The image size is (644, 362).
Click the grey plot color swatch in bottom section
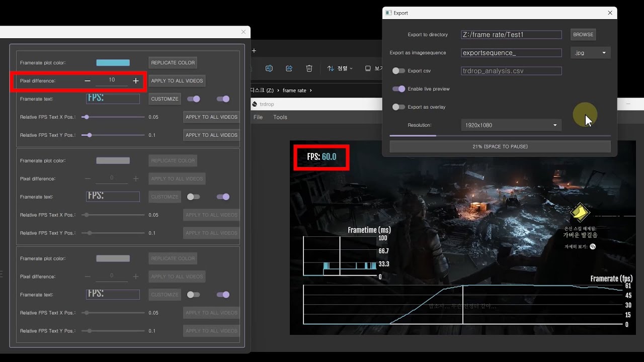coord(113,258)
